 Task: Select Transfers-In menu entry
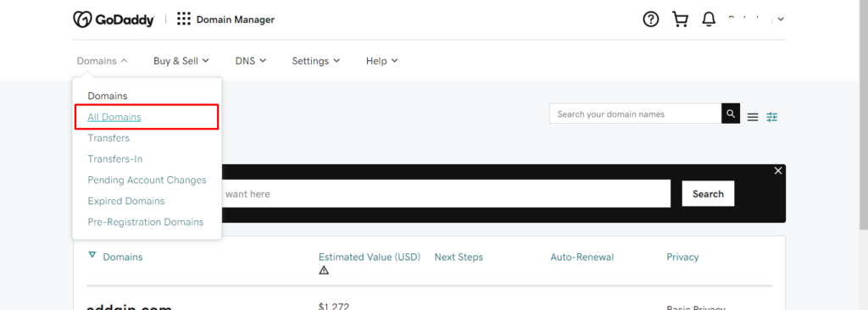point(115,159)
